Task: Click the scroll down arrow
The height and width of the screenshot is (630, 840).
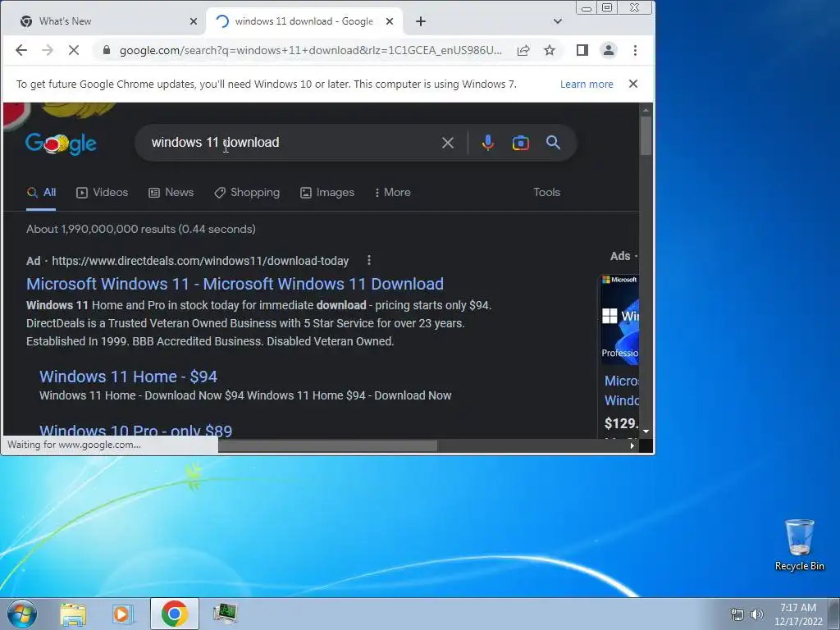Action: point(646,431)
